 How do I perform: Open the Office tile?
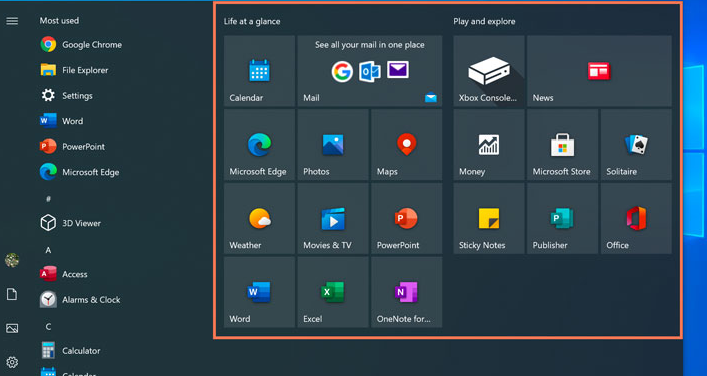click(636, 218)
